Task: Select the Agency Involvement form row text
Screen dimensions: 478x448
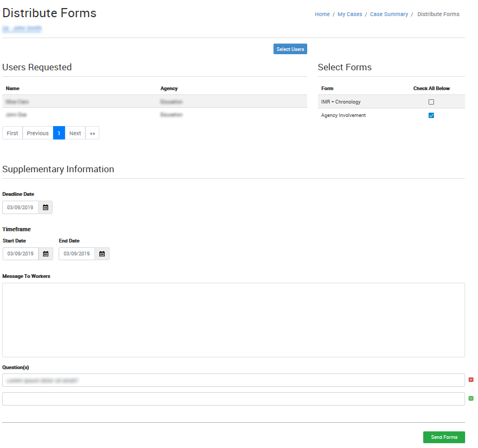Action: pos(343,115)
